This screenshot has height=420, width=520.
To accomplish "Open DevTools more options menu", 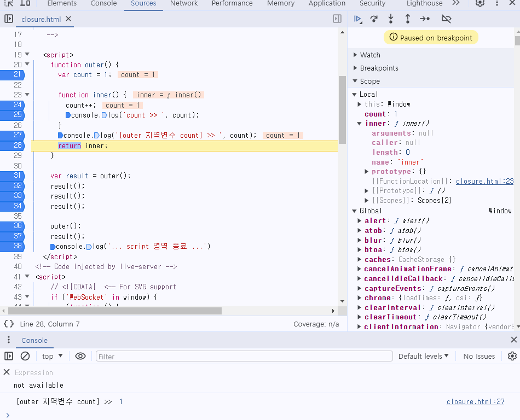I will (x=497, y=3).
